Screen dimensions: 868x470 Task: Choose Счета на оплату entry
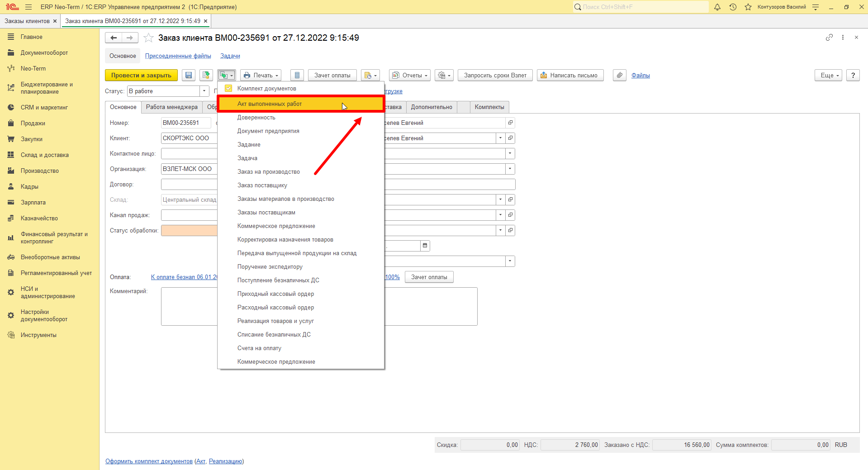click(301, 348)
